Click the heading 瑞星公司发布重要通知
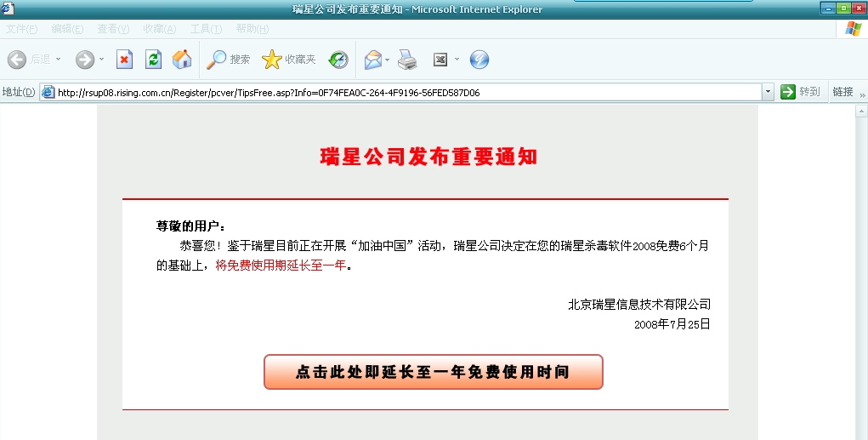 (x=428, y=157)
